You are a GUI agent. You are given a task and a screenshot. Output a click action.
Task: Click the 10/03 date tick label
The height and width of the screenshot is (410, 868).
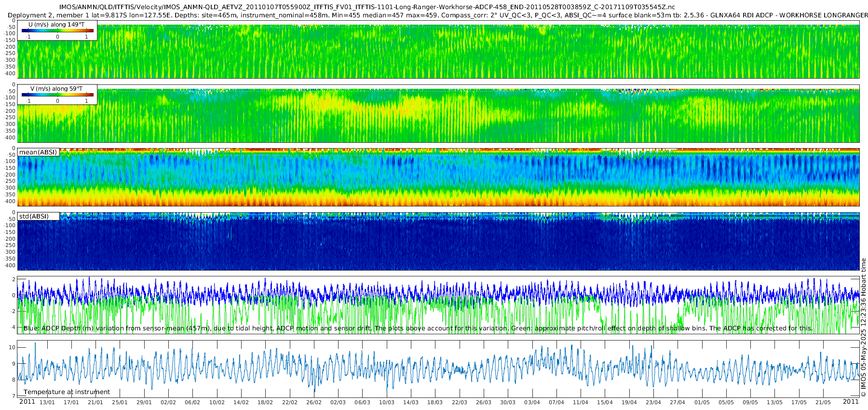pos(387,402)
